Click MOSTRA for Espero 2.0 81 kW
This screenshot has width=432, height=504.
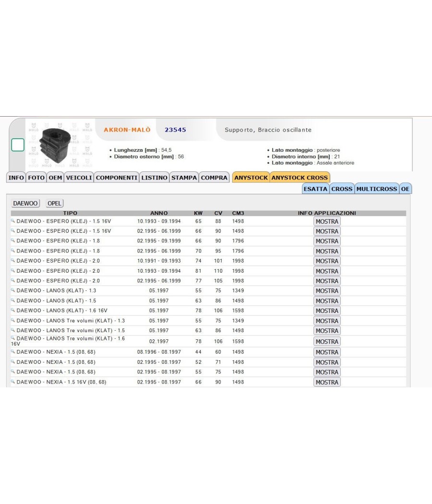point(327,271)
